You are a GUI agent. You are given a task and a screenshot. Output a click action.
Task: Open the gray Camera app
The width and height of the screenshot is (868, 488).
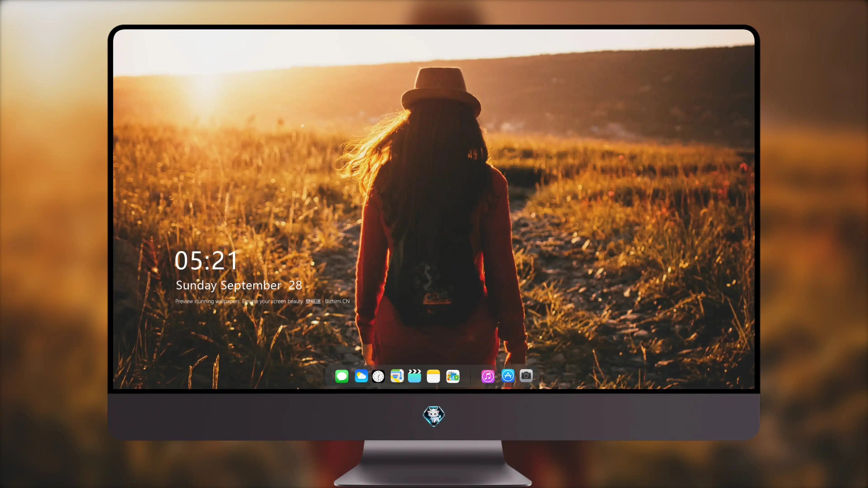(526, 375)
